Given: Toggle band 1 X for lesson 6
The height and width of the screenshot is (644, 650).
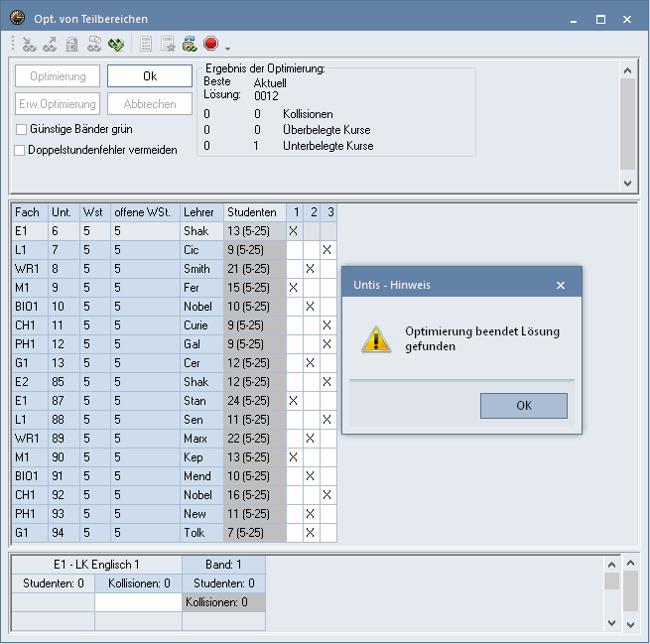Looking at the screenshot, I should tap(295, 231).
